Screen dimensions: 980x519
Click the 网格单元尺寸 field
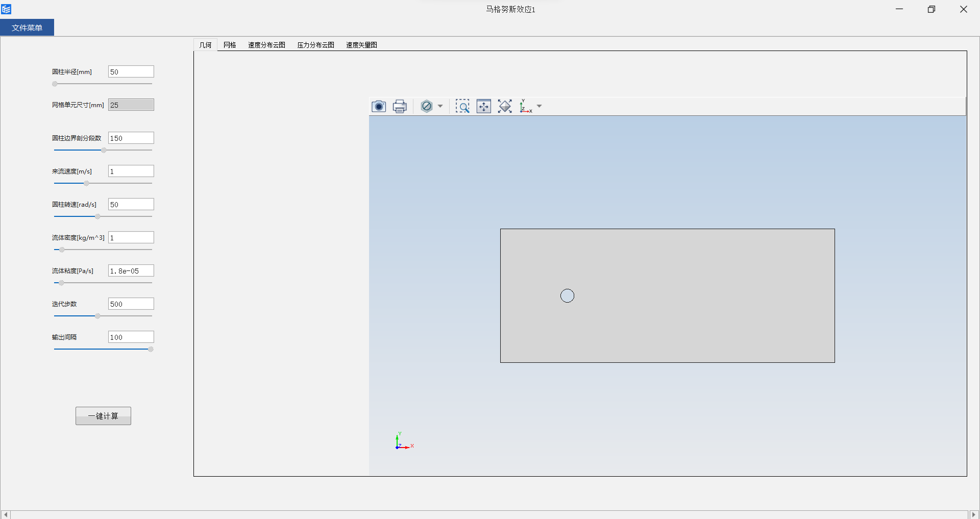(x=131, y=105)
